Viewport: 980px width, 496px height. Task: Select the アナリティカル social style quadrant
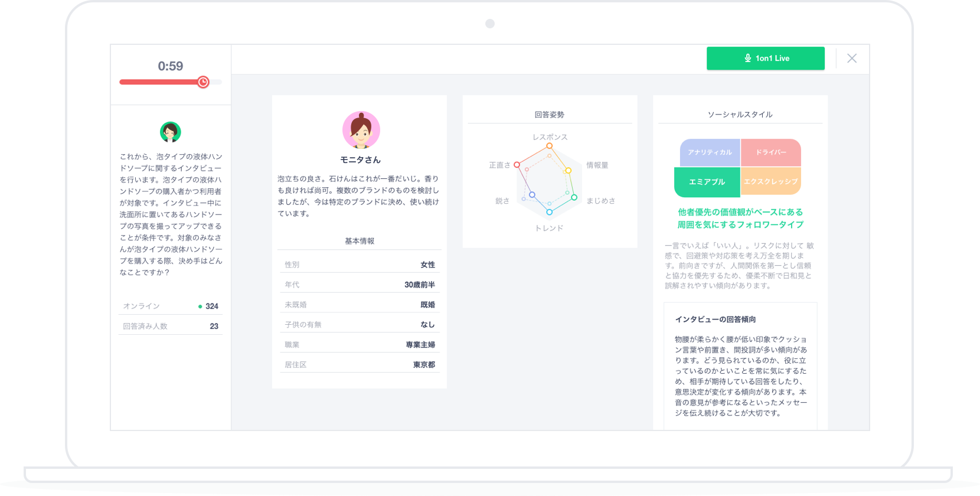point(710,152)
